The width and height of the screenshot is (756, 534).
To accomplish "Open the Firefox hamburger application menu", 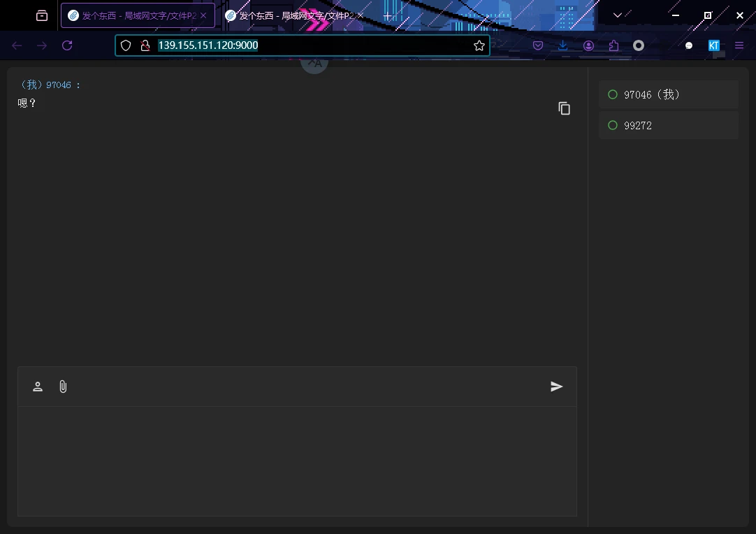I will (739, 45).
